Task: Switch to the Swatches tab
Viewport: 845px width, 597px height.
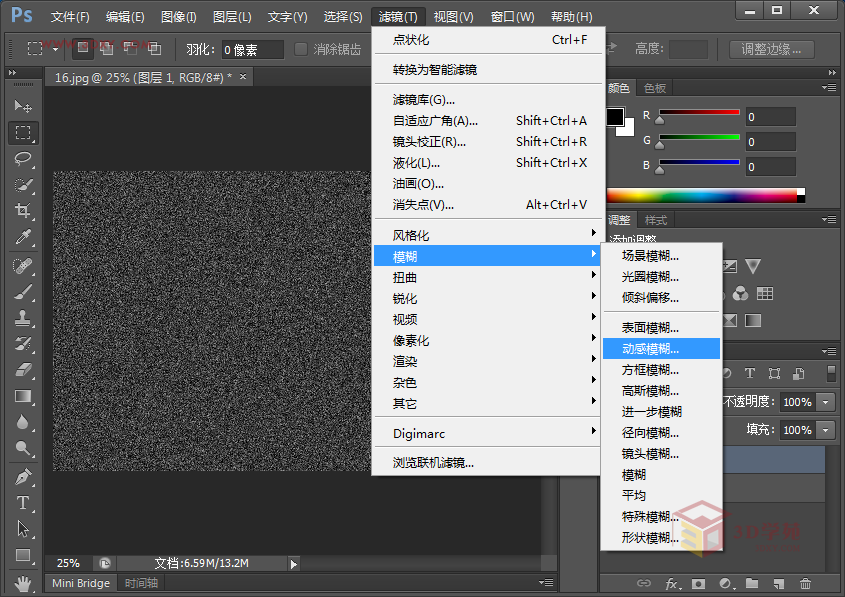Action: (655, 88)
